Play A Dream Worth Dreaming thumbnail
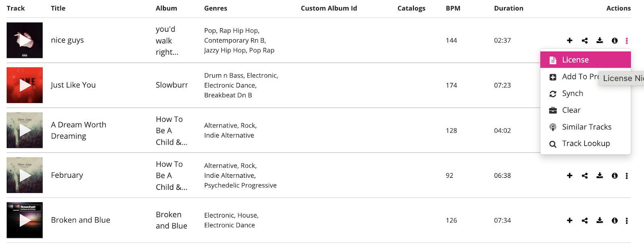The height and width of the screenshot is (249, 644). coord(25,130)
